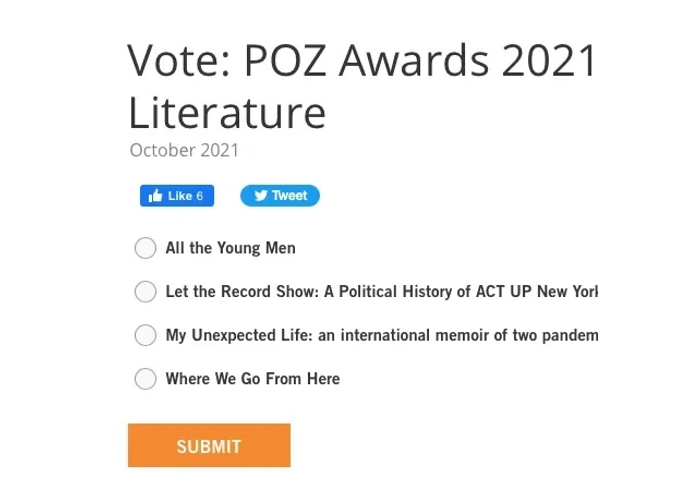Click the word Like on the Facebook button
Viewport: 700px width, 495px height.
coord(180,196)
